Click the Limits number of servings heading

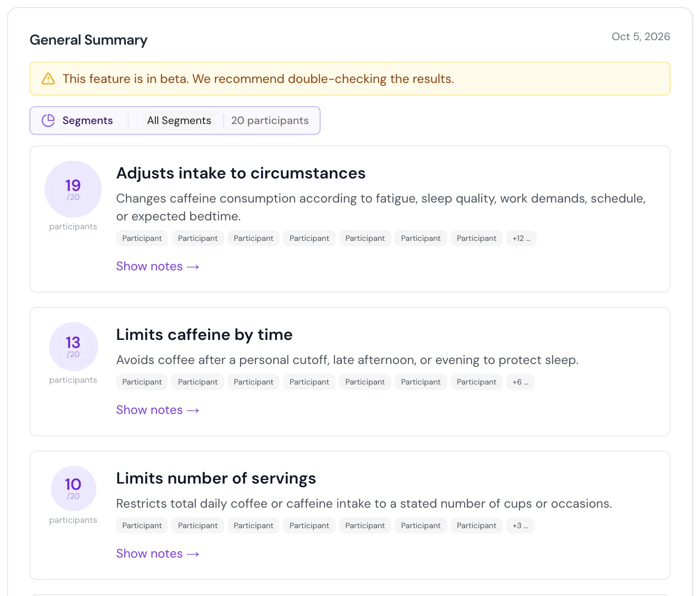click(216, 478)
